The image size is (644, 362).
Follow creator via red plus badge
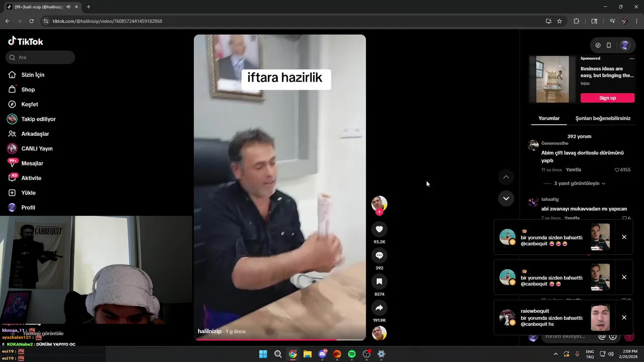(379, 212)
